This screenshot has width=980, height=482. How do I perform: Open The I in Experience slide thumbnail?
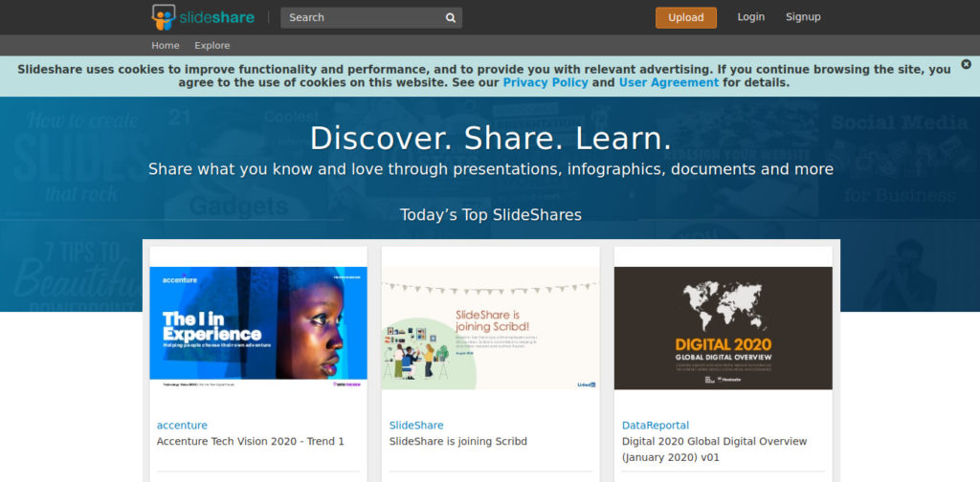(x=258, y=328)
